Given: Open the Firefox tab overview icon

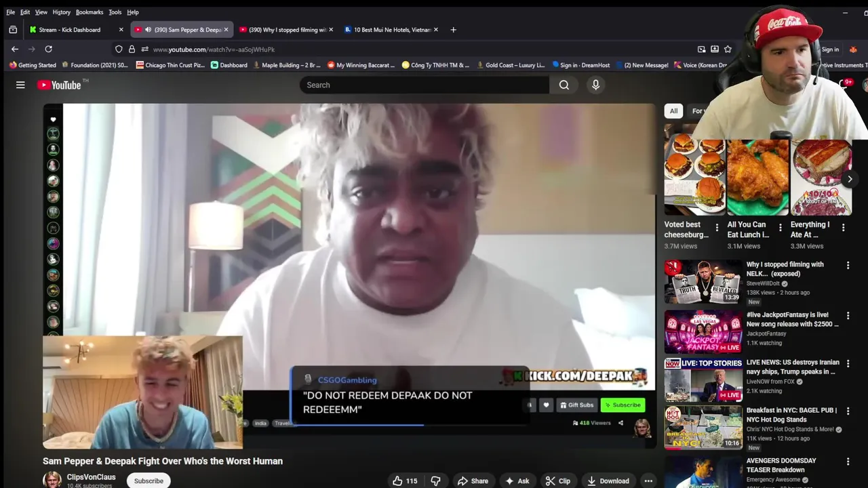Looking at the screenshot, I should (x=13, y=30).
